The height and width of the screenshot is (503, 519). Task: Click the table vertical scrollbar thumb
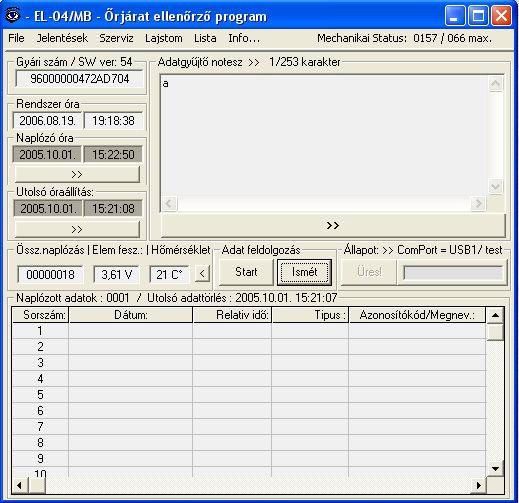495,332
